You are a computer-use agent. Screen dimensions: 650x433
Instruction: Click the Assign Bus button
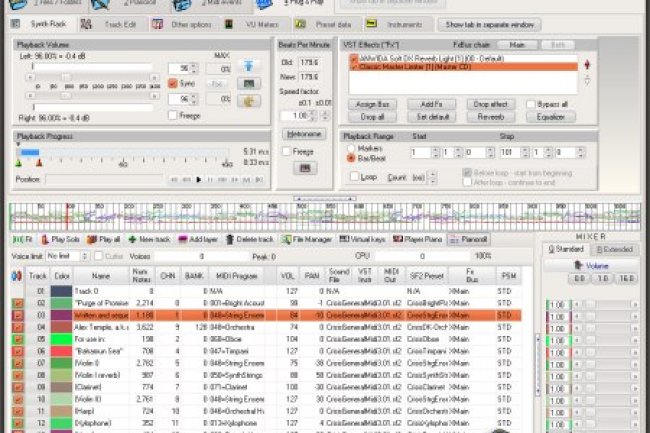click(x=372, y=104)
